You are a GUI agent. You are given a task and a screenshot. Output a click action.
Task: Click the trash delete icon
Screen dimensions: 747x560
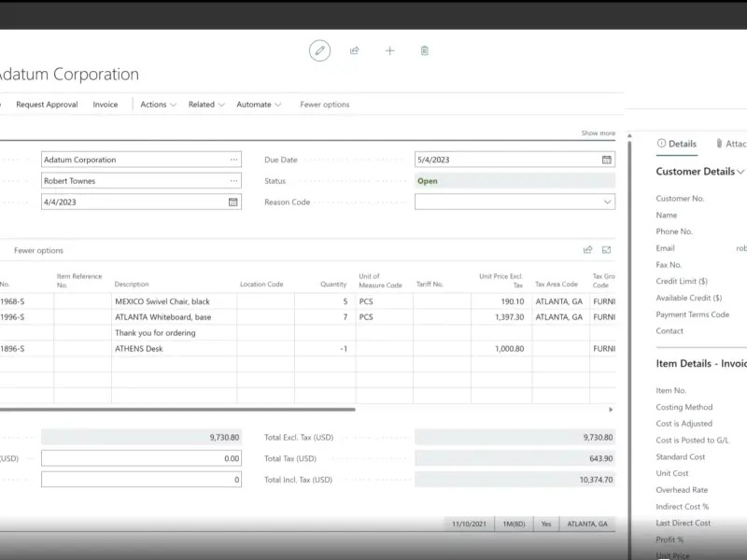(x=425, y=50)
